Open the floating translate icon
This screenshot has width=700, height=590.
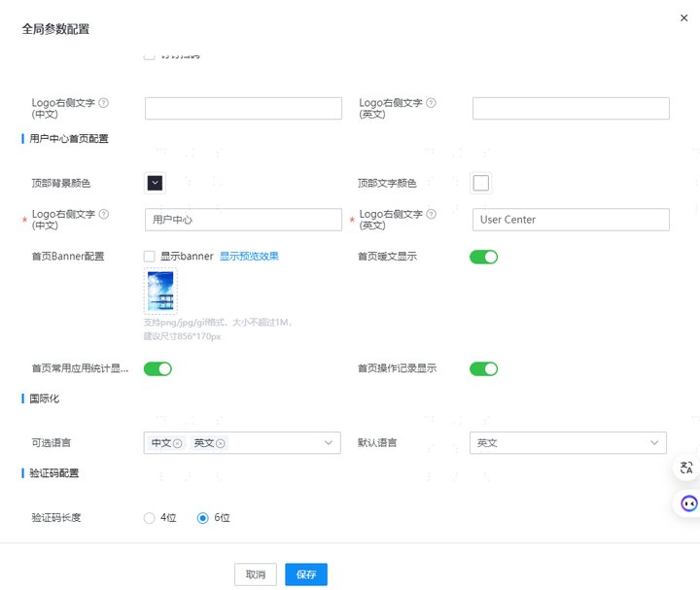click(686, 468)
